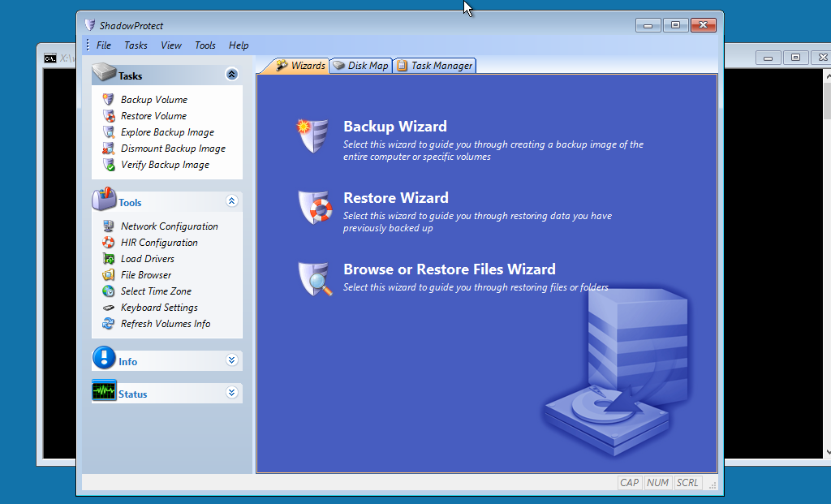
Task: Open Browse or Restore Files Wizard heading
Action: (450, 269)
